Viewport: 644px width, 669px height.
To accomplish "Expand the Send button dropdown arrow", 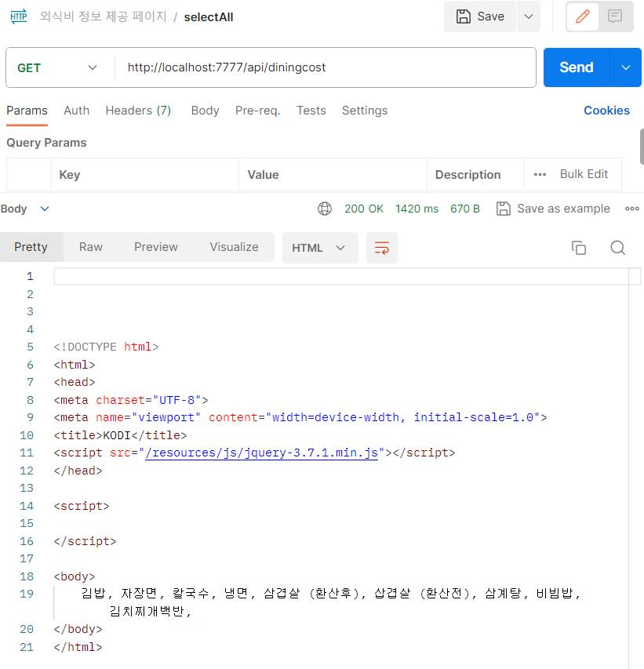I will coord(626,67).
